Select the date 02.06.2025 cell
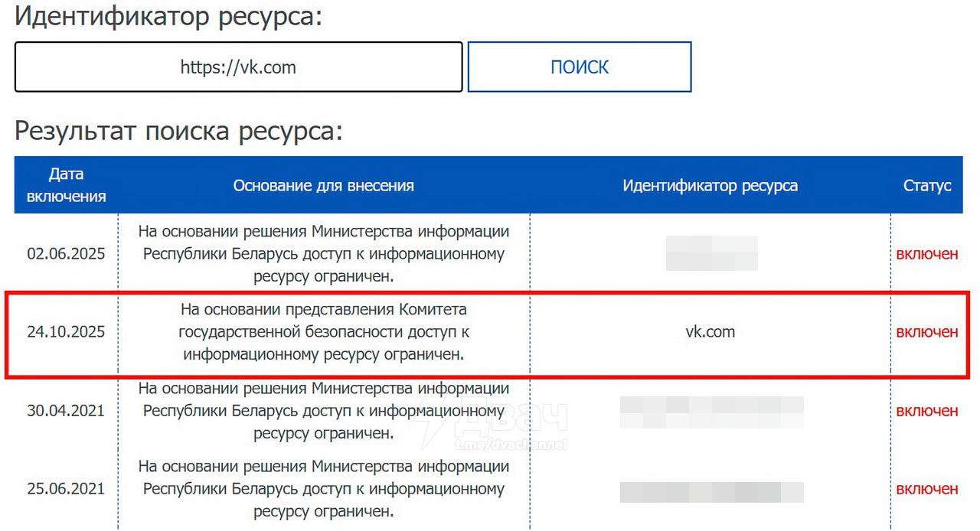The height and width of the screenshot is (531, 980). (x=66, y=253)
